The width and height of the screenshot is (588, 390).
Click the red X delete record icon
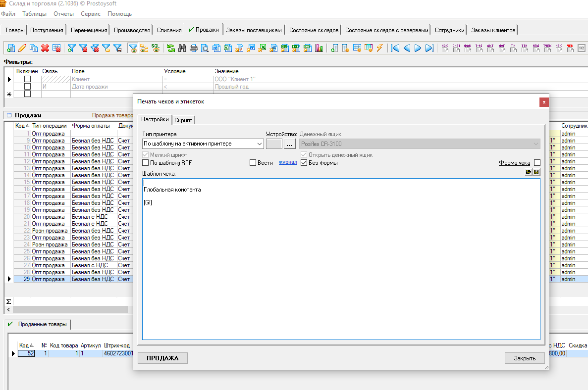click(x=45, y=48)
